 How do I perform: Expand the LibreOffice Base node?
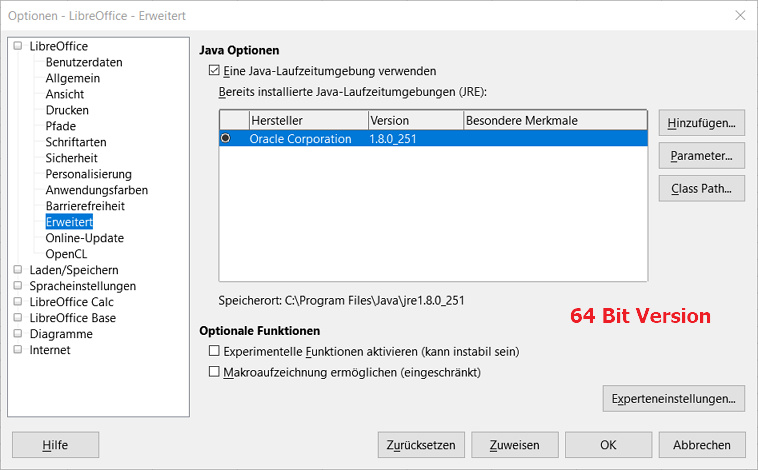tap(18, 318)
